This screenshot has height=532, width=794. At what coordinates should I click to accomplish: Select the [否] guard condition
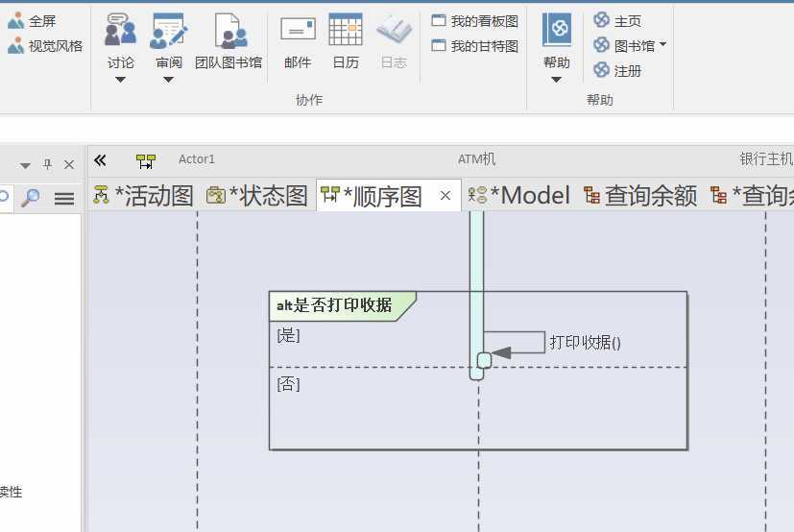click(x=289, y=383)
